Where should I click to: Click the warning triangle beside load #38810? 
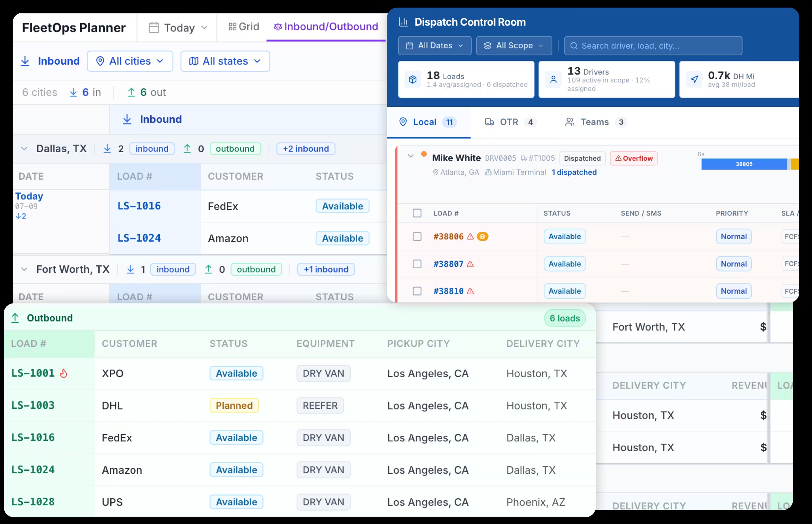tap(470, 291)
